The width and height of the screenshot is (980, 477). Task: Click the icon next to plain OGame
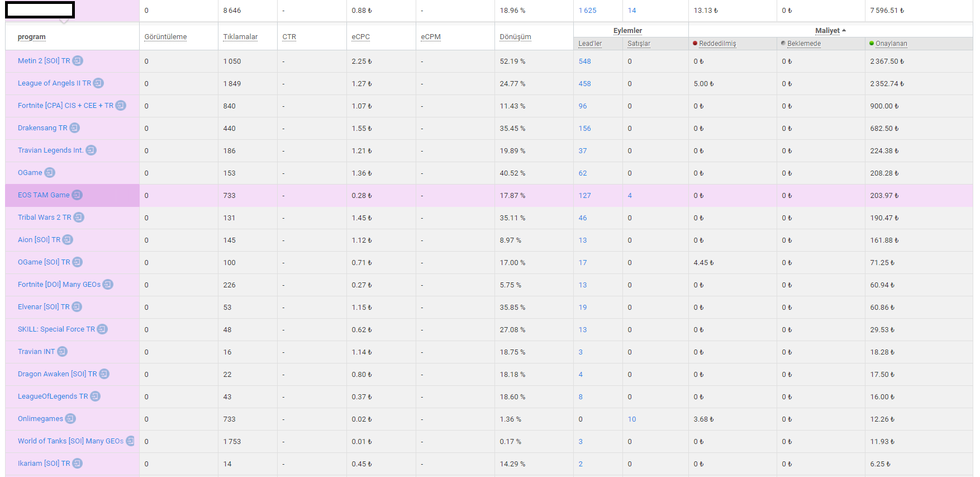(50, 173)
